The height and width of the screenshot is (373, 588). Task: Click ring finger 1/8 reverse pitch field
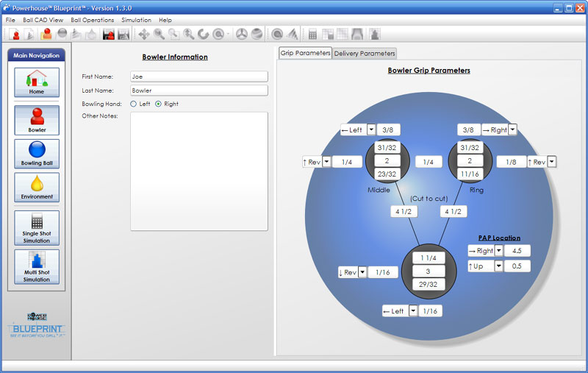click(511, 162)
